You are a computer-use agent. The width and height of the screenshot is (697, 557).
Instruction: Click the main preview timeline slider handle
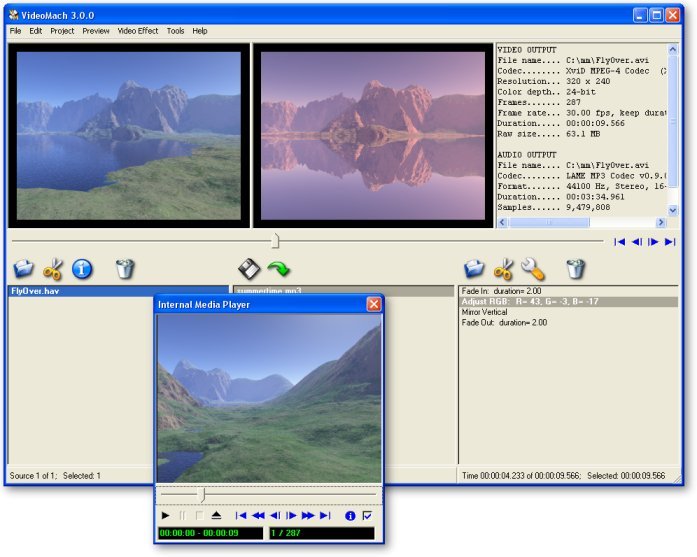(x=275, y=241)
